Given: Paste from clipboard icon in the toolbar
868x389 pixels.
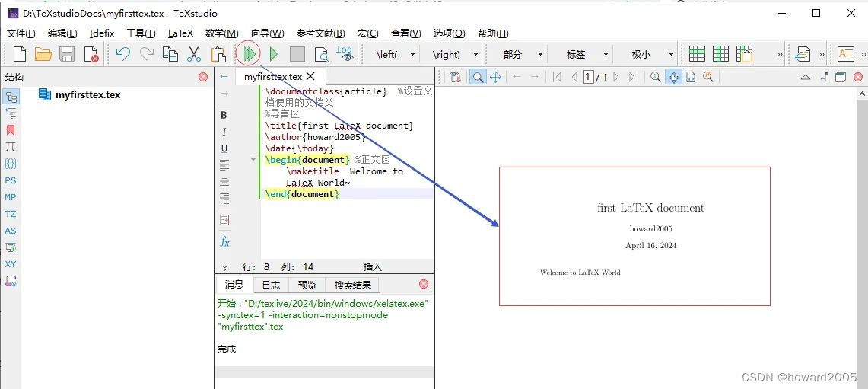Looking at the screenshot, I should 218,54.
